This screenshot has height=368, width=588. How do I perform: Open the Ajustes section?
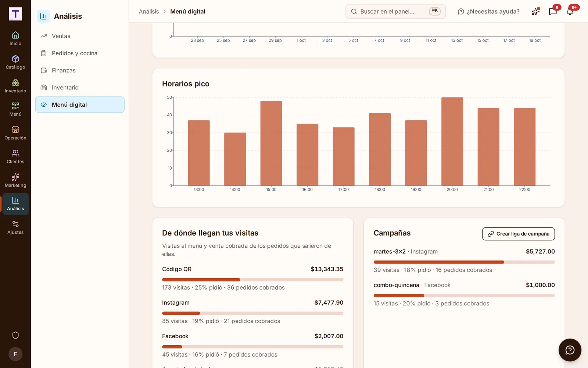(15, 228)
